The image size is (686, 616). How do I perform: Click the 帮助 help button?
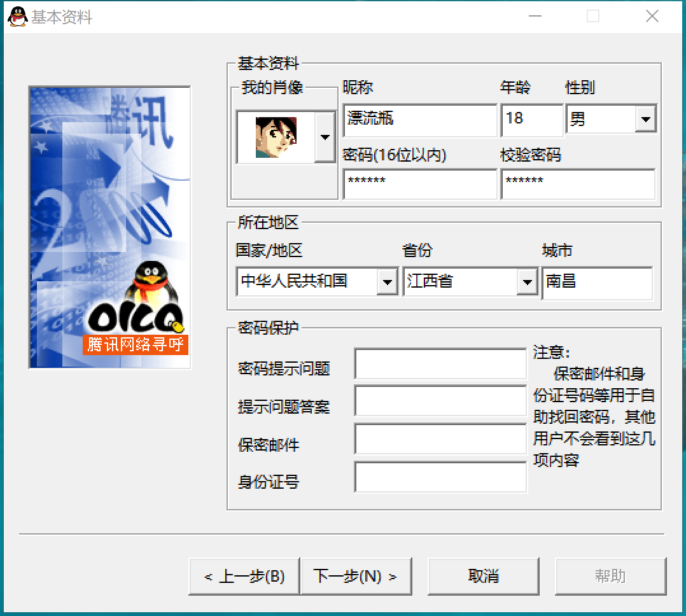pyautogui.click(x=611, y=576)
